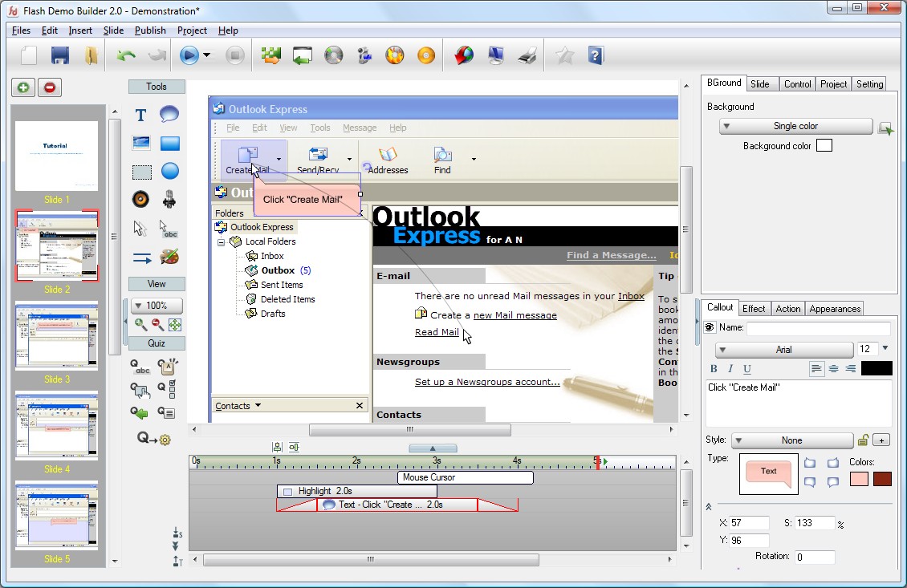This screenshot has height=588, width=907.
Task: Collapse the timeline panel with the up arrow
Action: 433,448
